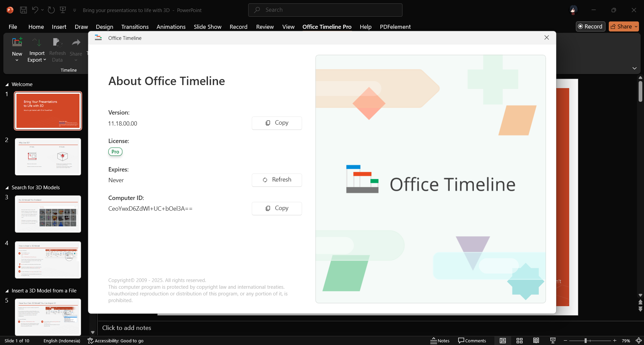The height and width of the screenshot is (345, 644).
Task: Refresh the license expiration
Action: [x=277, y=180]
